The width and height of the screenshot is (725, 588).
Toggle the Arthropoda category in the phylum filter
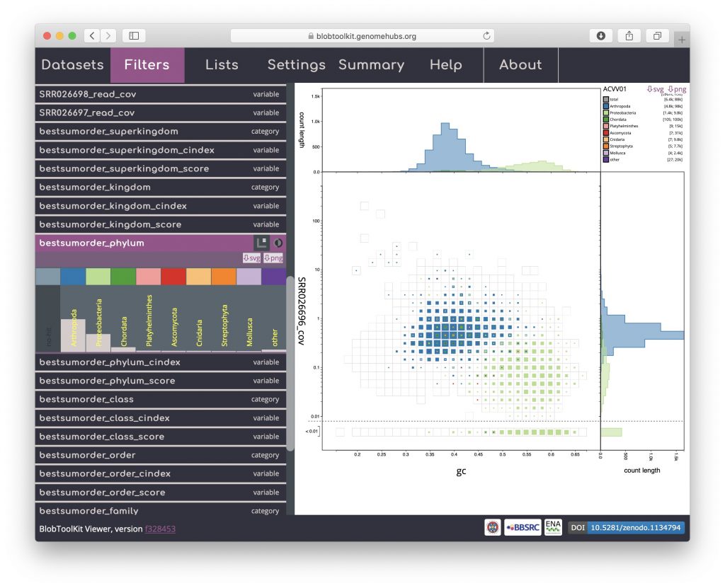click(x=73, y=318)
